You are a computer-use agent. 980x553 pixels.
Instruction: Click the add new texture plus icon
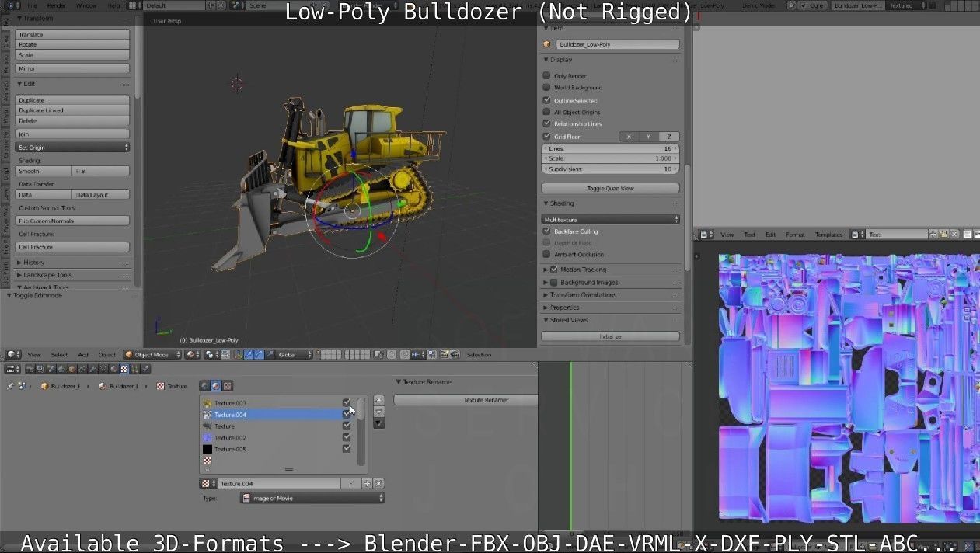(x=368, y=483)
